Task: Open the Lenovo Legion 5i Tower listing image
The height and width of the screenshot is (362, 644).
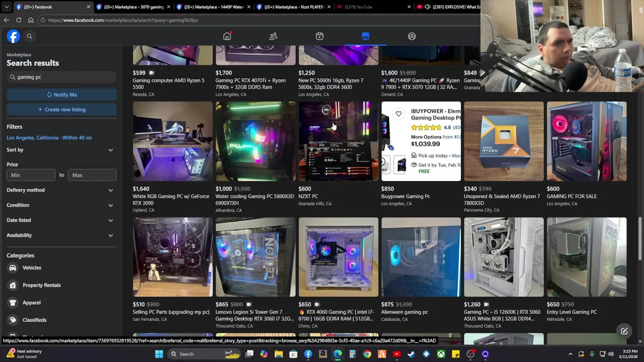Action: pos(256,257)
